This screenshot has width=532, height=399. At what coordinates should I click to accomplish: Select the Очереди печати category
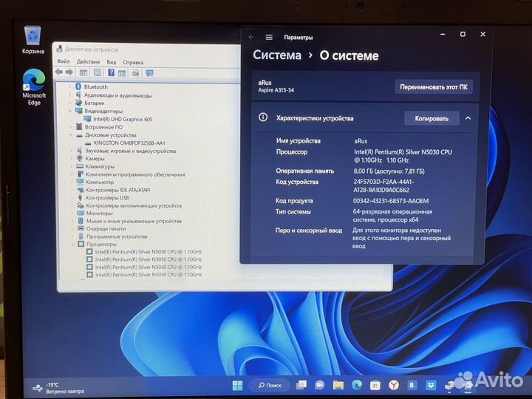click(106, 228)
